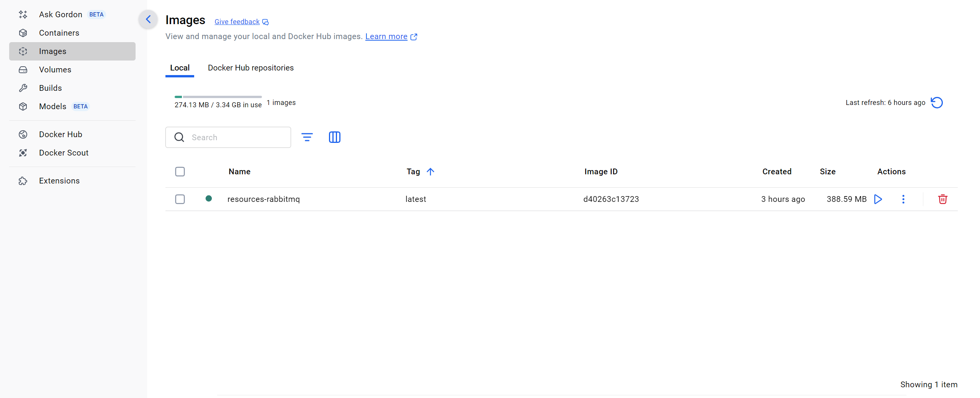Image resolution: width=980 pixels, height=398 pixels.
Task: Open the Volumes section
Action: (72, 70)
